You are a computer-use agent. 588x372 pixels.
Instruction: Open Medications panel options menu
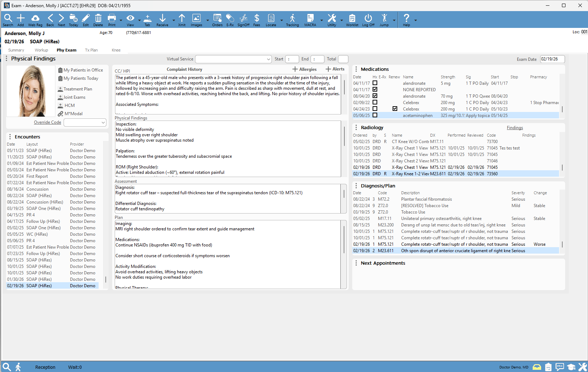pyautogui.click(x=356, y=69)
